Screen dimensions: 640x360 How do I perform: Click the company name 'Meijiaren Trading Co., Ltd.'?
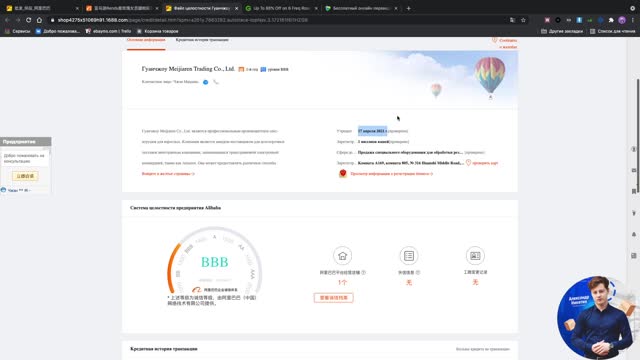tap(188, 69)
